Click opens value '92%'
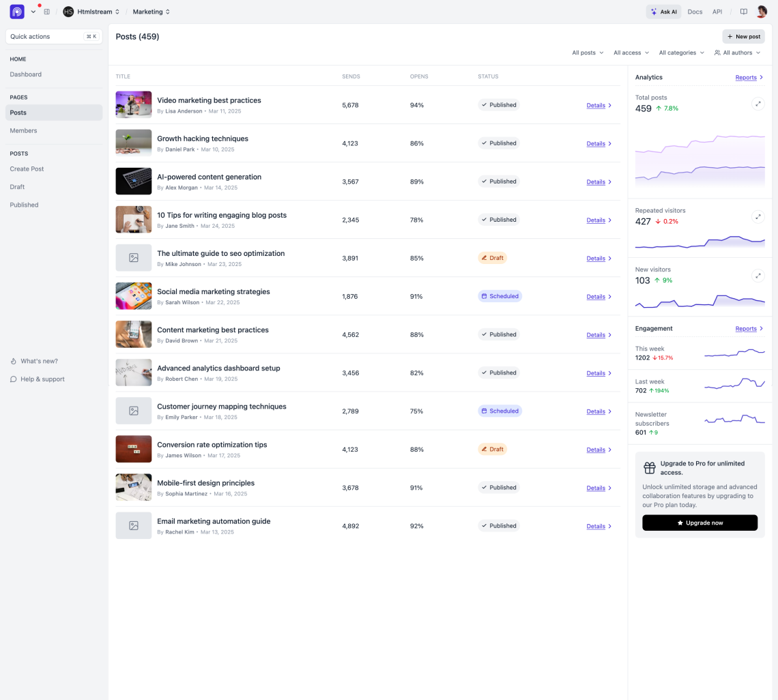The width and height of the screenshot is (778, 700). (417, 526)
